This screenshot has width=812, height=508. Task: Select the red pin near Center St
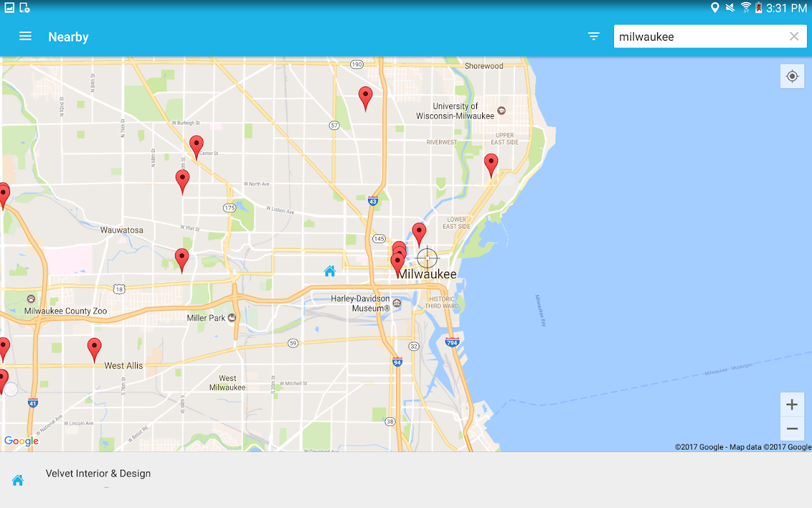197,147
